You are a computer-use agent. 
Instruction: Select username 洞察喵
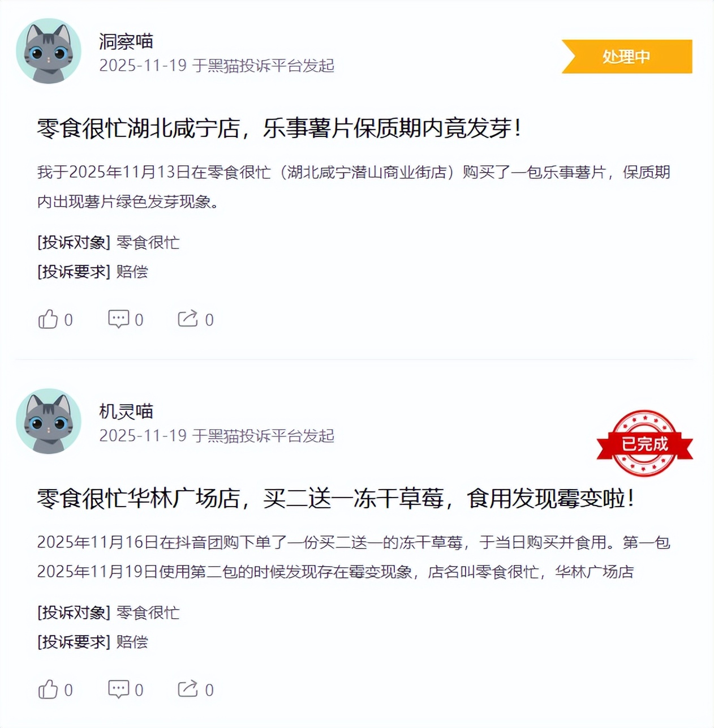(126, 41)
